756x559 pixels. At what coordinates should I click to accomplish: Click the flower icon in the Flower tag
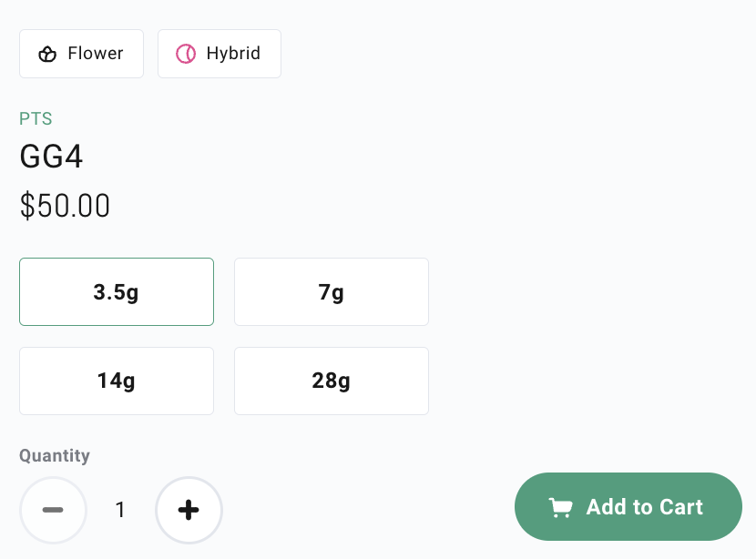click(x=47, y=54)
